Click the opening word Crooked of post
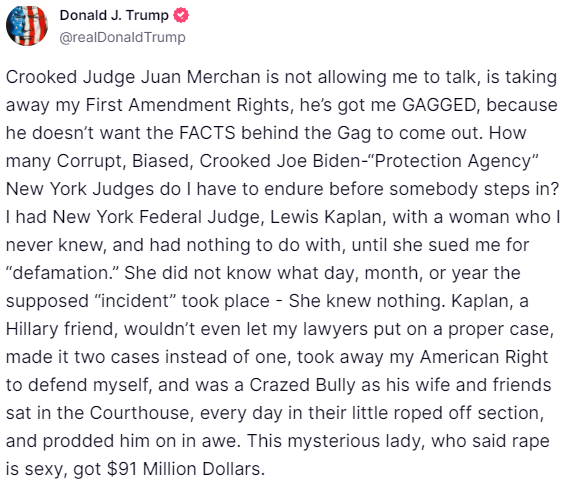 [x=41, y=77]
